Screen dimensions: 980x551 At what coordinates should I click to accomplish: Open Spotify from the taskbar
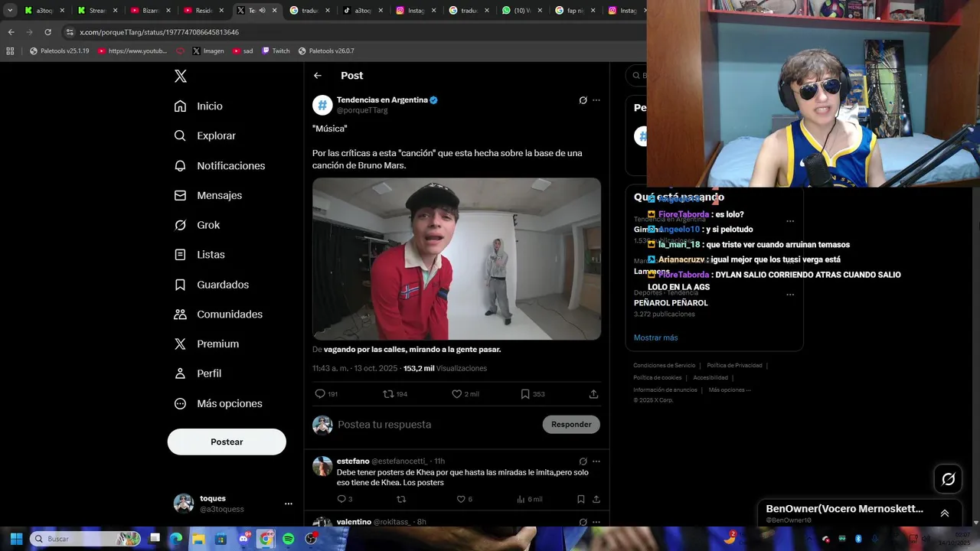[288, 539]
